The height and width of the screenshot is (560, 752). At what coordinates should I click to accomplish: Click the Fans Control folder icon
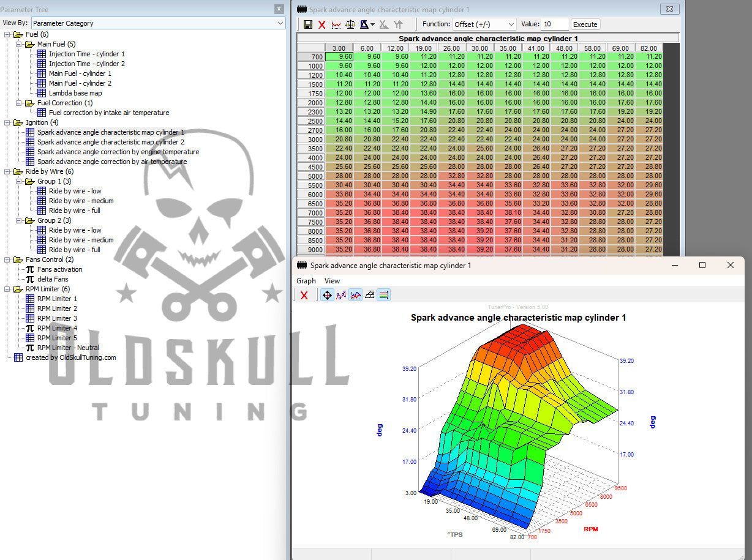(18, 259)
